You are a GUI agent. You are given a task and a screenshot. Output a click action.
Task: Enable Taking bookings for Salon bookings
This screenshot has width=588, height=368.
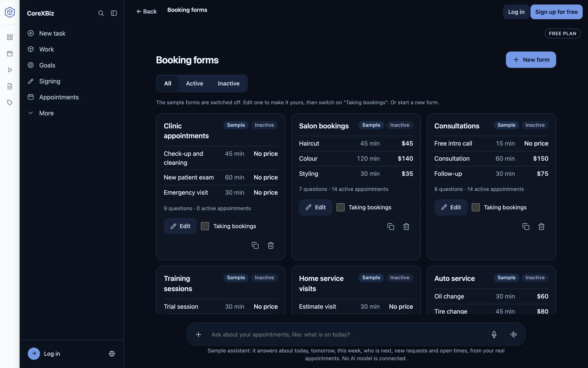pyautogui.click(x=340, y=207)
